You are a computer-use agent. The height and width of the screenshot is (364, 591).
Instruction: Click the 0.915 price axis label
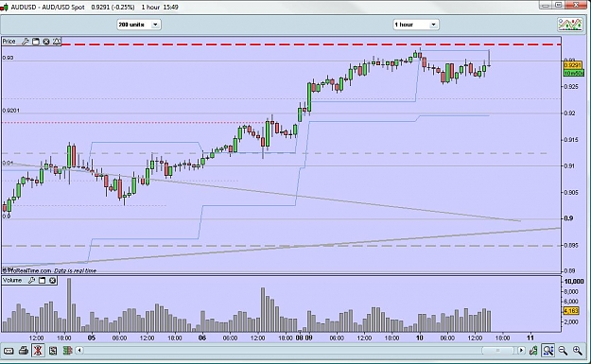570,140
